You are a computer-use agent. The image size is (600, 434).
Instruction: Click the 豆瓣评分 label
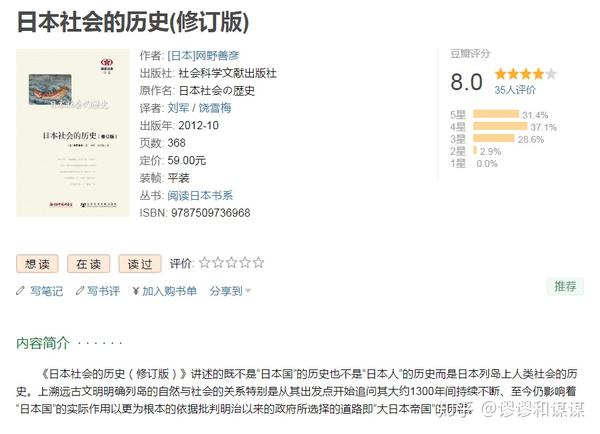coord(470,54)
